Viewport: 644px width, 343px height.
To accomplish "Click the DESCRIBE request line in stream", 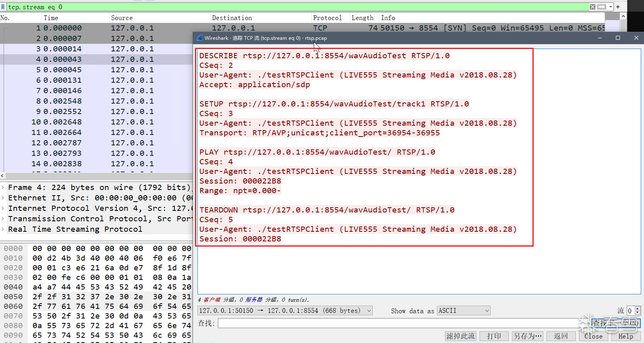I will point(324,56).
